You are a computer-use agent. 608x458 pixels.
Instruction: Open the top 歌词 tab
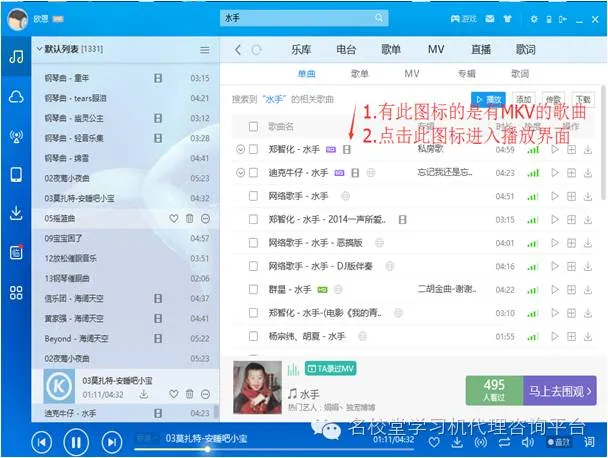pos(526,50)
